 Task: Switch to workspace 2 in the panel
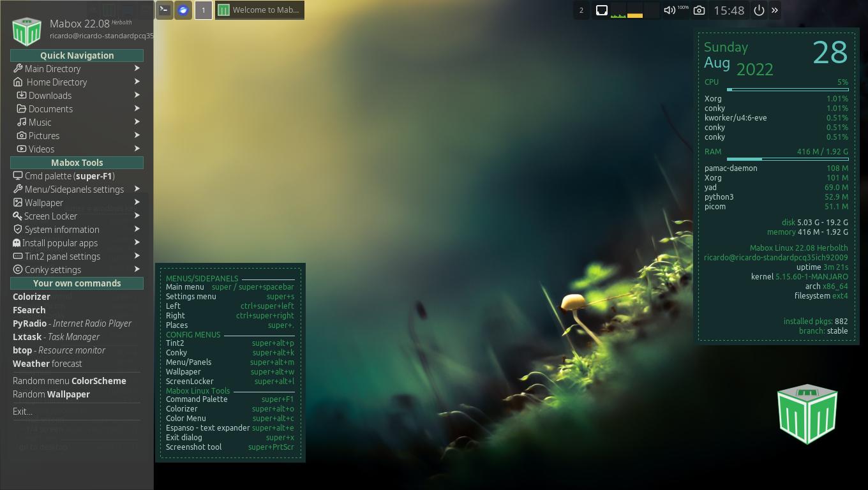pos(581,10)
